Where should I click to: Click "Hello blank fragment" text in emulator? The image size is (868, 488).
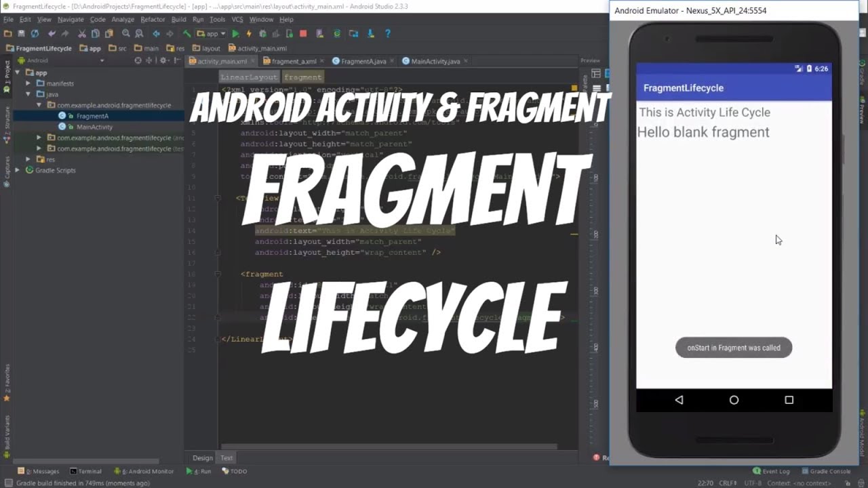pos(703,132)
